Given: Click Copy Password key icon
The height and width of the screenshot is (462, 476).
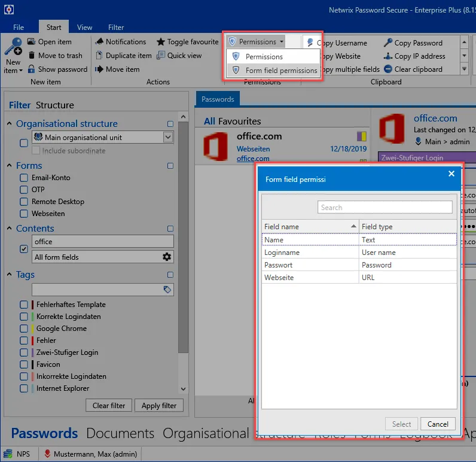Looking at the screenshot, I should click(x=387, y=42).
